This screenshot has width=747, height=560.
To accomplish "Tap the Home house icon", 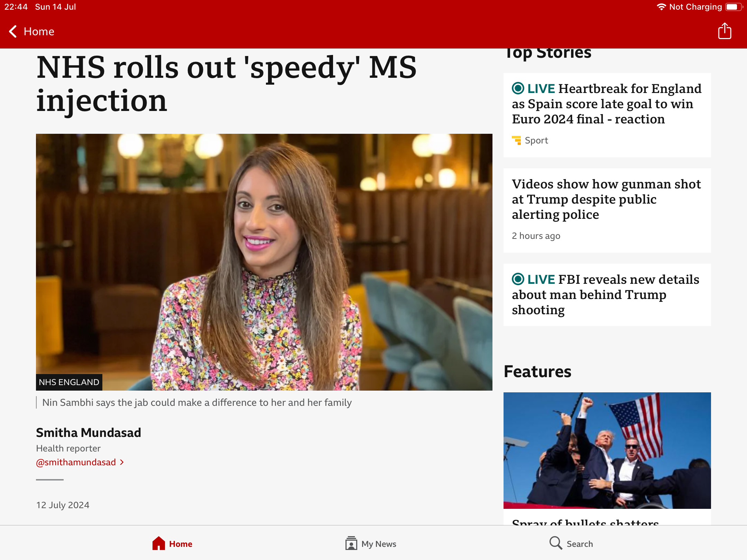I will coord(159,543).
